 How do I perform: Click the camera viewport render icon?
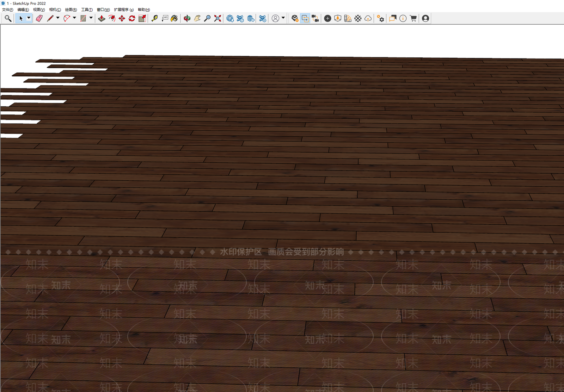point(315,18)
